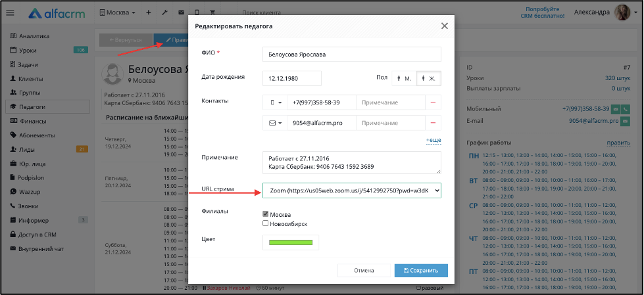Enable the Новосибирск branch checkbox
Viewport: 644px width, 295px height.
(x=265, y=223)
